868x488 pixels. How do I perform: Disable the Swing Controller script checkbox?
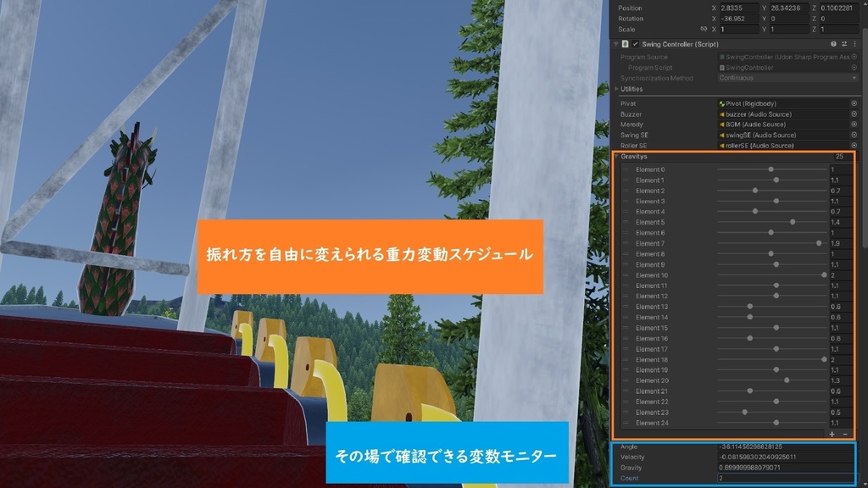pyautogui.click(x=636, y=44)
